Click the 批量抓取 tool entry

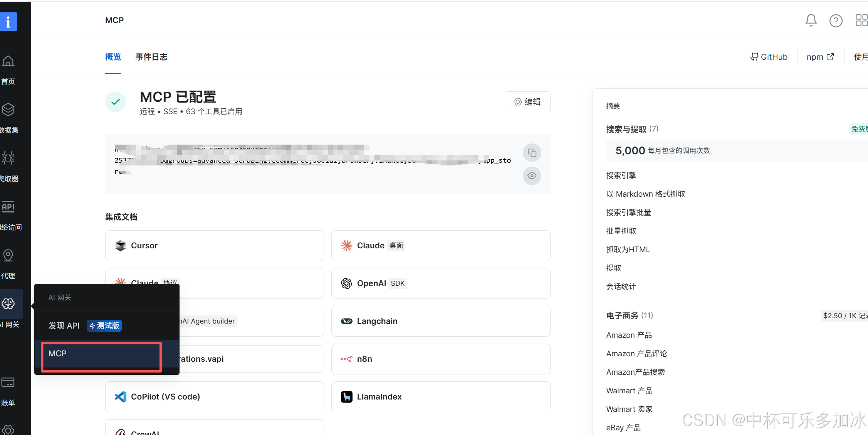coord(621,231)
